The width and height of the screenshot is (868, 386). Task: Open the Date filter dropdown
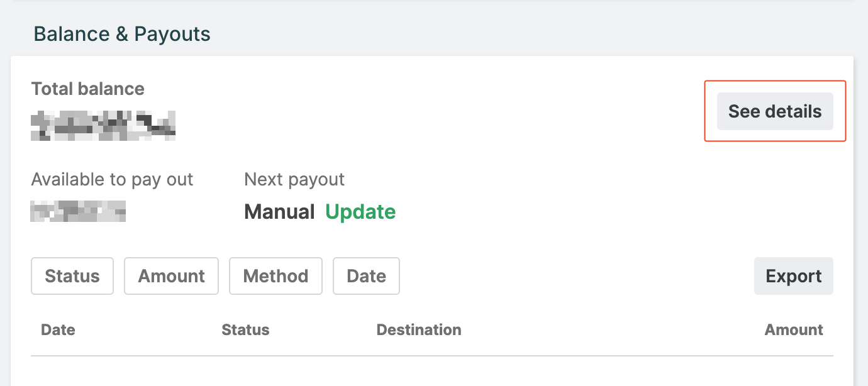[366, 276]
